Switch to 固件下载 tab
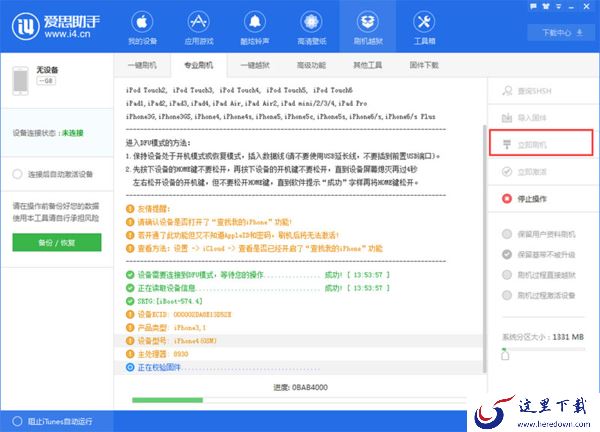 click(424, 65)
